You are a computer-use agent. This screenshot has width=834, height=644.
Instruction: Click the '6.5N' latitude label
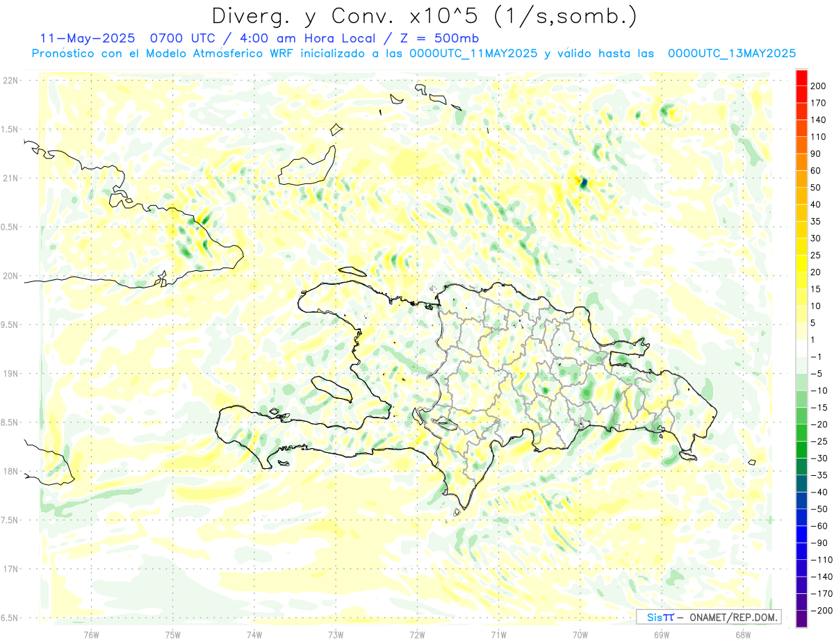click(x=10, y=618)
